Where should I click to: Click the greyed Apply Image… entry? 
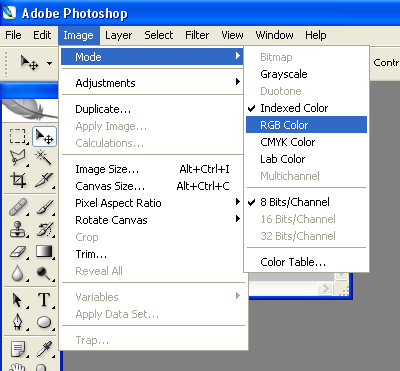coord(152,126)
